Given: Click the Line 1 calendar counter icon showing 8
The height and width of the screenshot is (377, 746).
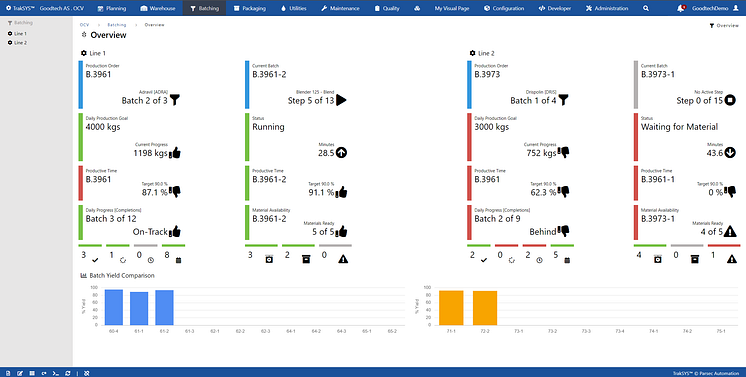Looking at the screenshot, I should click(178, 260).
